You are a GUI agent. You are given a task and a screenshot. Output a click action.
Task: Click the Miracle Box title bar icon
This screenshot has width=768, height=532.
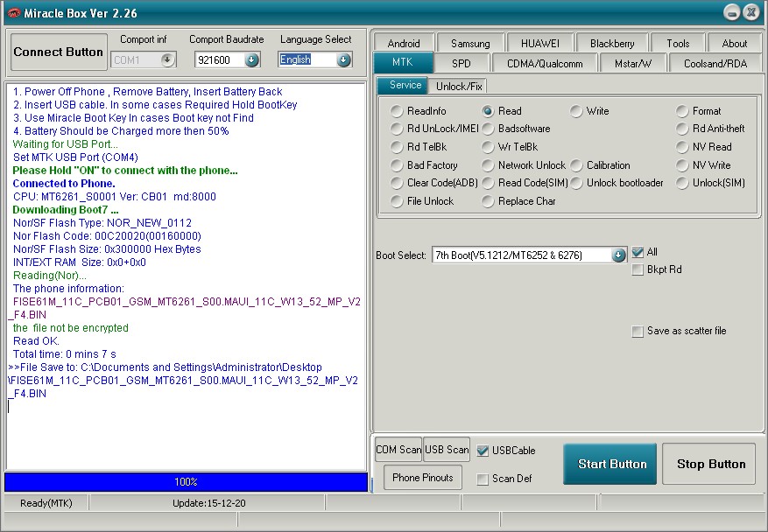pos(12,12)
